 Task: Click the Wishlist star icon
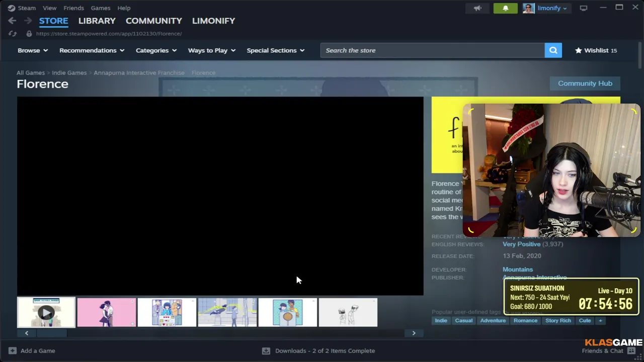[x=579, y=50]
